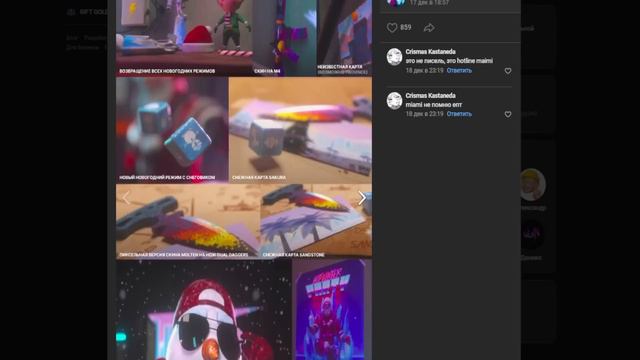Viewport: 640px width, 360px height.
Task: Open the 'Скин на M4' image
Action: pos(284,38)
